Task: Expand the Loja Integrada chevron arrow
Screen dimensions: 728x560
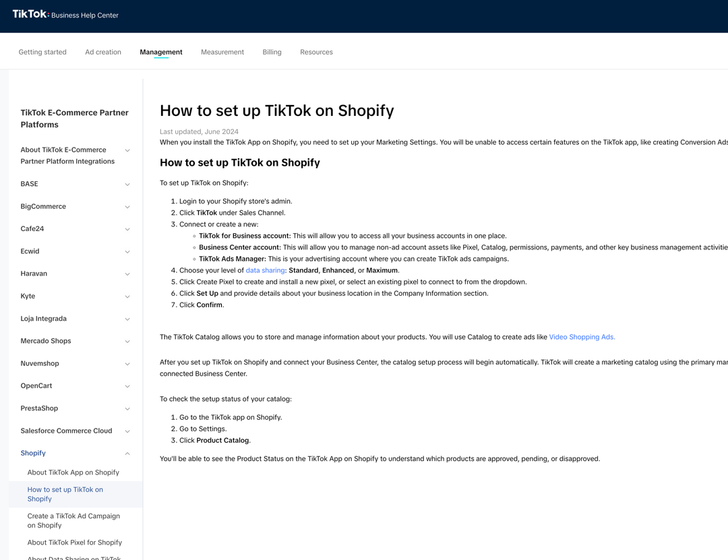Action: pyautogui.click(x=127, y=319)
